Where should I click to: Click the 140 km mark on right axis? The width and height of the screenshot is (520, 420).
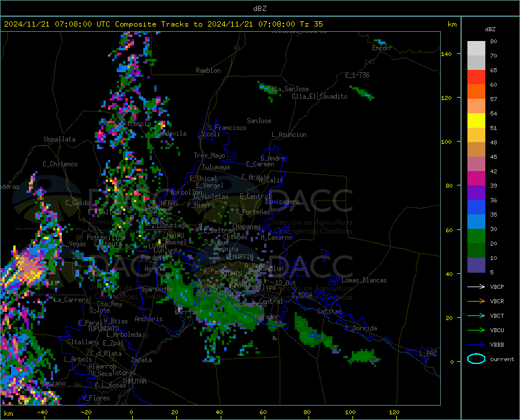tap(446, 54)
